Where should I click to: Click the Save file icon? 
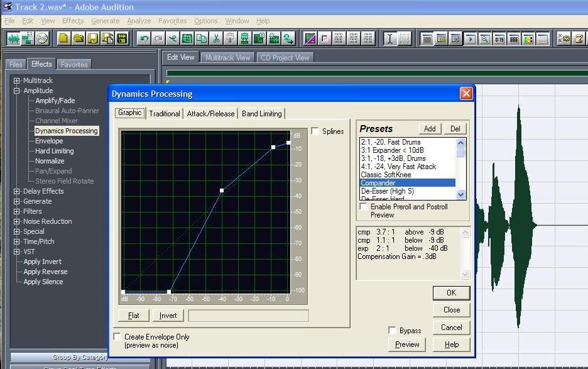click(93, 38)
